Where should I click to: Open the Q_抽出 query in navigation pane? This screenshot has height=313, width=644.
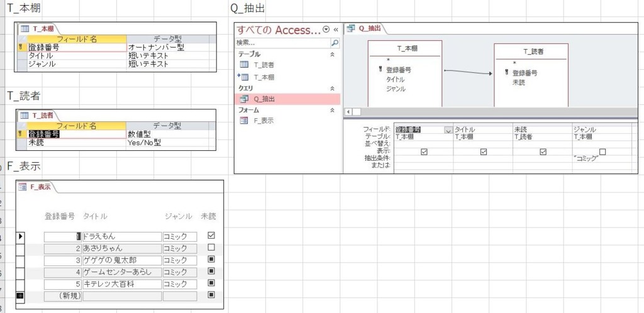point(244,99)
